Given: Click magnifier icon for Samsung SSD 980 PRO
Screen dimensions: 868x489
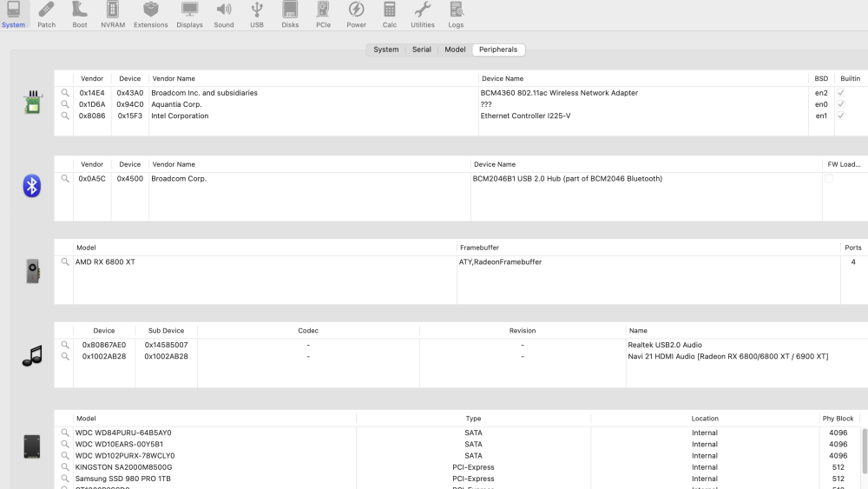Looking at the screenshot, I should pos(65,479).
